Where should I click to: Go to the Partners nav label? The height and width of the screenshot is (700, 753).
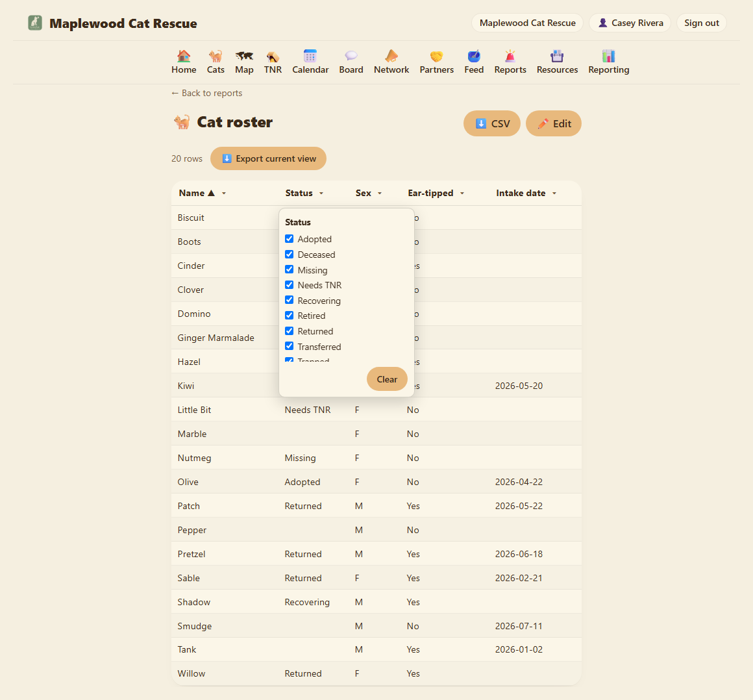(x=436, y=69)
